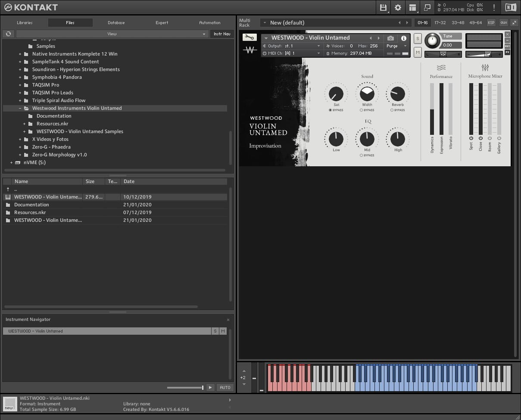Play the sample preview
Viewport: 521px width, 420px height.
[x=210, y=388]
